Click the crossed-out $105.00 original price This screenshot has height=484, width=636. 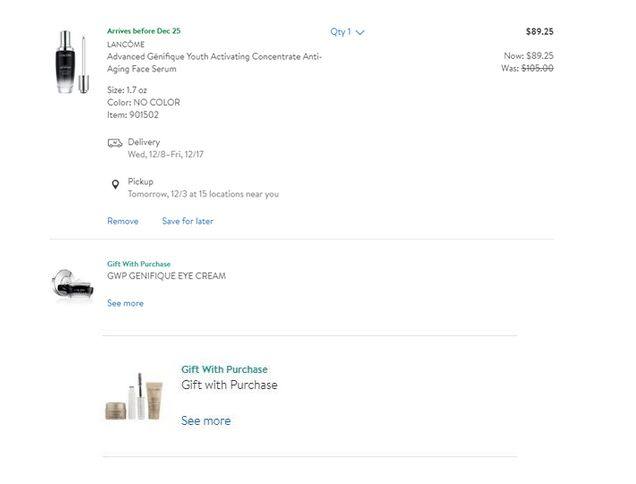point(537,68)
